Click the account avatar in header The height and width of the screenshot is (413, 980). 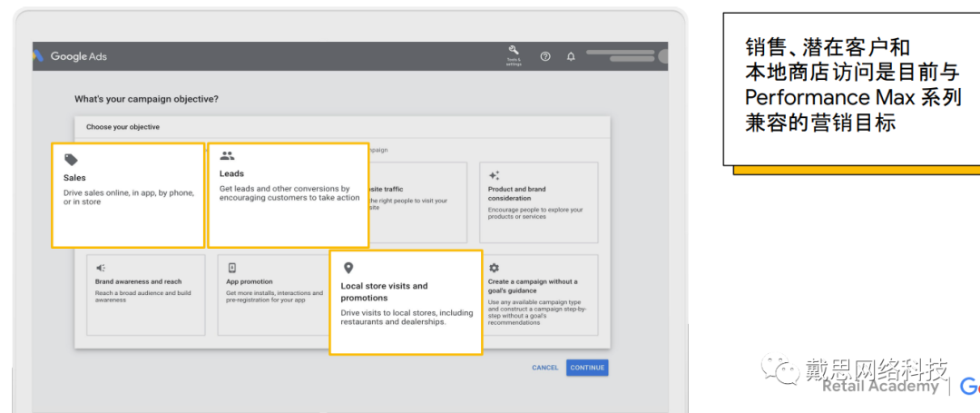click(x=663, y=57)
